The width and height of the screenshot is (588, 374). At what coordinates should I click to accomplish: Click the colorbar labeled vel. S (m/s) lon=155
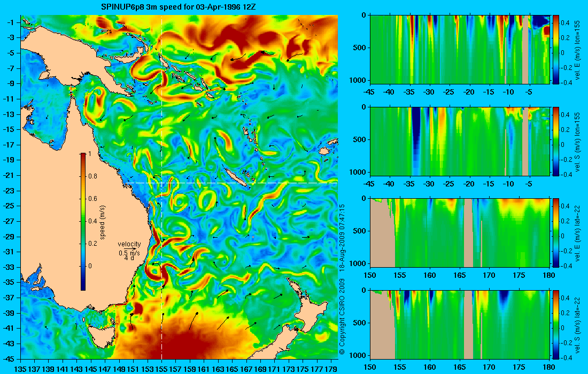coord(556,141)
